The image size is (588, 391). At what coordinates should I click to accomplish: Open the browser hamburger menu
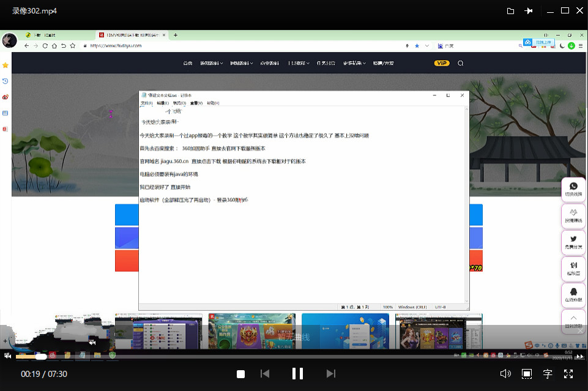581,46
